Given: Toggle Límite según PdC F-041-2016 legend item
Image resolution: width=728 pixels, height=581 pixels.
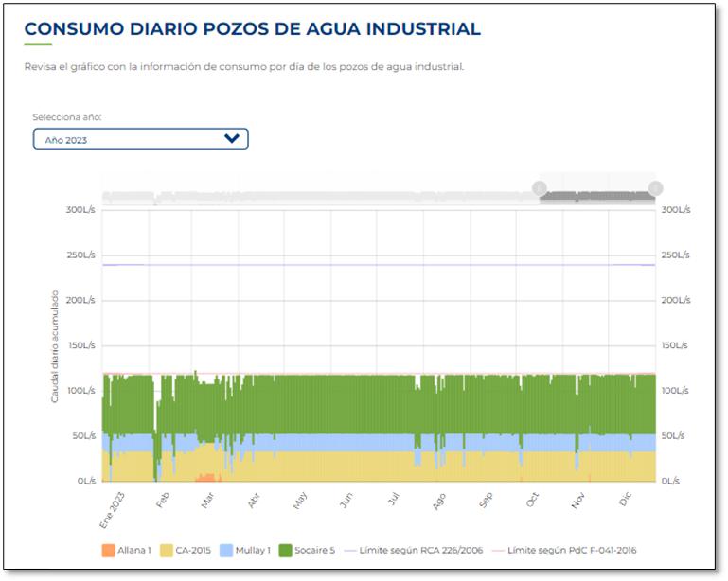Looking at the screenshot, I should (578, 550).
